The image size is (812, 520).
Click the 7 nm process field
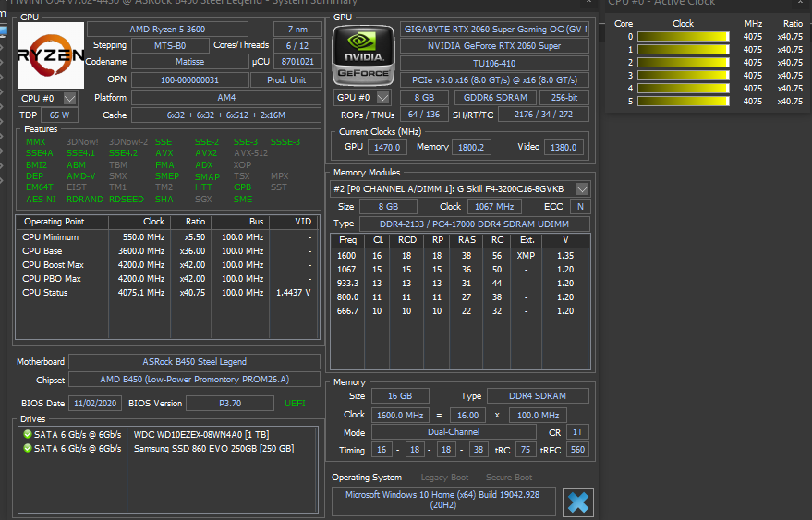click(297, 29)
